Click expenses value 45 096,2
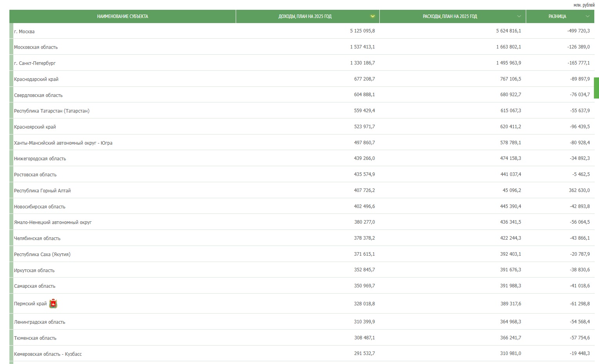This screenshot has width=599, height=364. click(x=512, y=190)
